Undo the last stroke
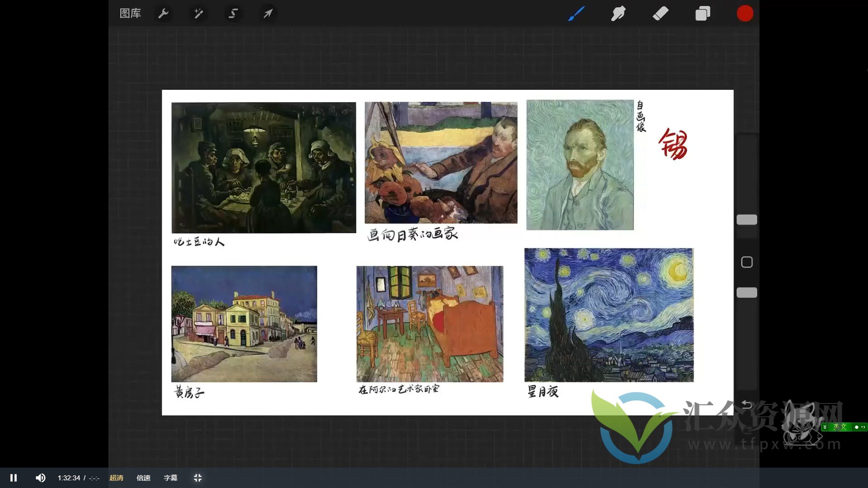The image size is (868, 488). pyautogui.click(x=747, y=404)
